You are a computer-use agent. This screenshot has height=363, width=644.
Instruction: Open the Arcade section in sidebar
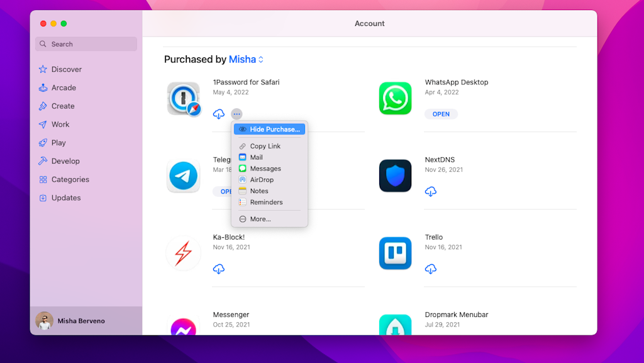coord(64,87)
